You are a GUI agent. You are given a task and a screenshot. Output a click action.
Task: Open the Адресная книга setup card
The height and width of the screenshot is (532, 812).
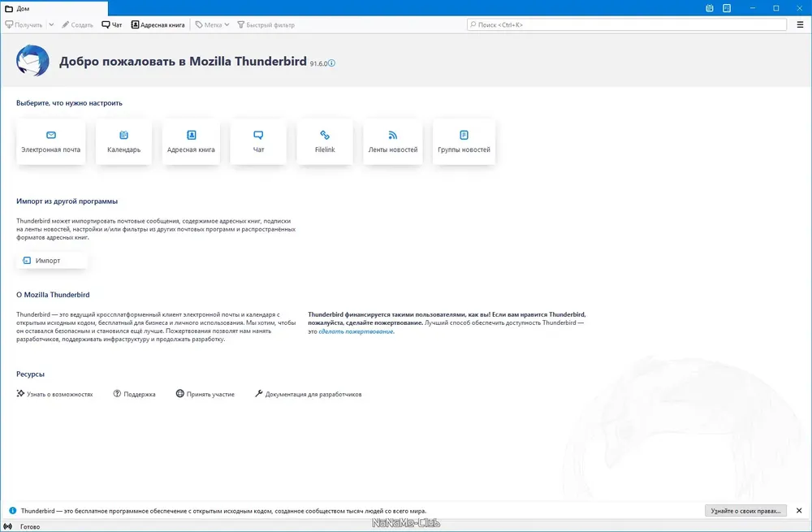point(191,142)
